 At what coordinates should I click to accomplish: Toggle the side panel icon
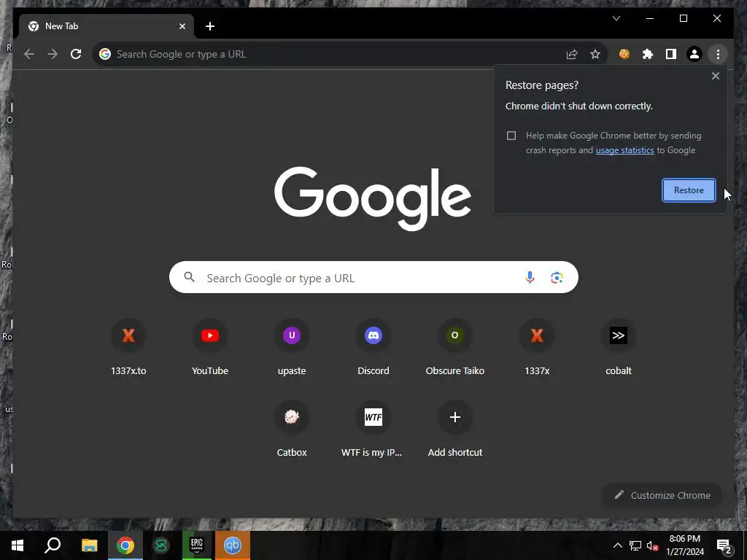point(671,54)
